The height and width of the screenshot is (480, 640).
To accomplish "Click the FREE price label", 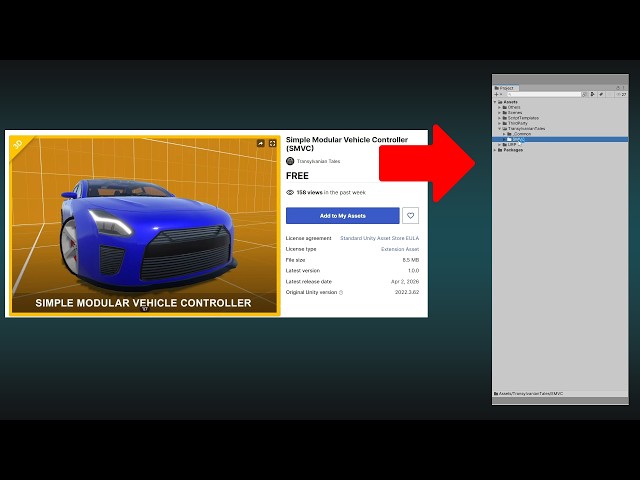I will 297,176.
